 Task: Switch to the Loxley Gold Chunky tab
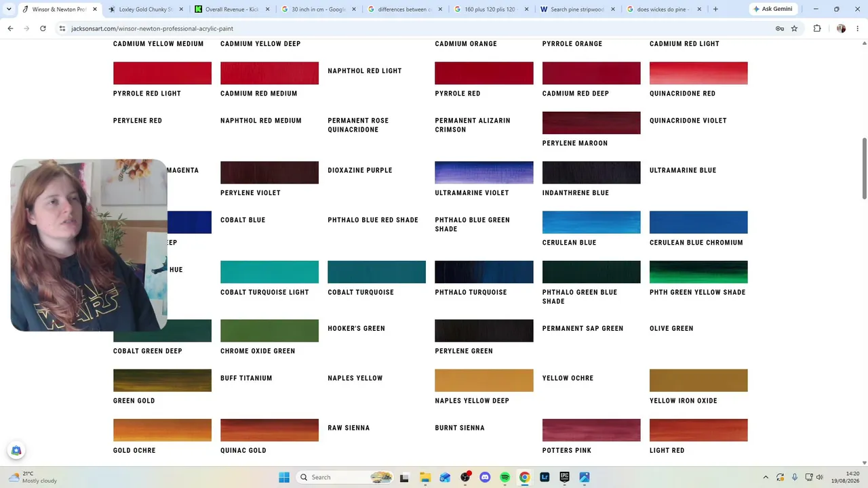[x=146, y=9]
